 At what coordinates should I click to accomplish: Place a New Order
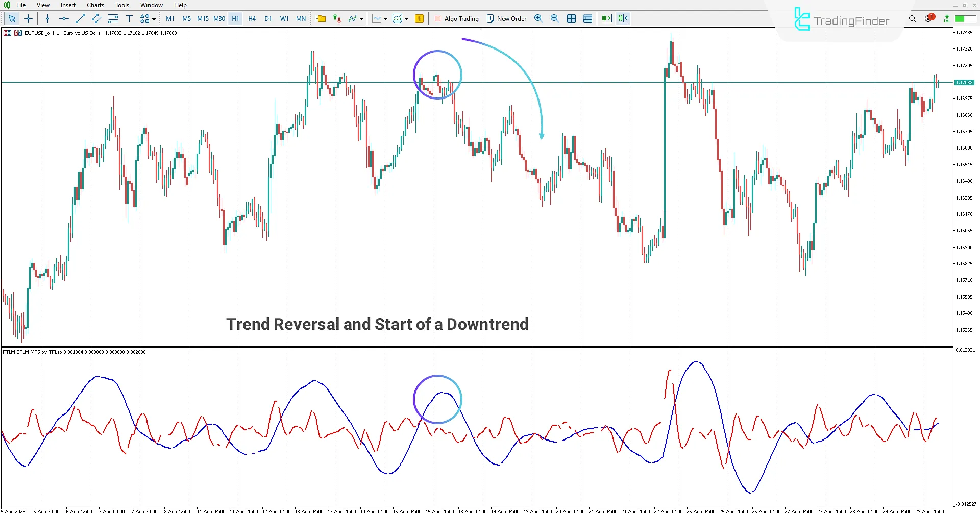click(x=506, y=18)
